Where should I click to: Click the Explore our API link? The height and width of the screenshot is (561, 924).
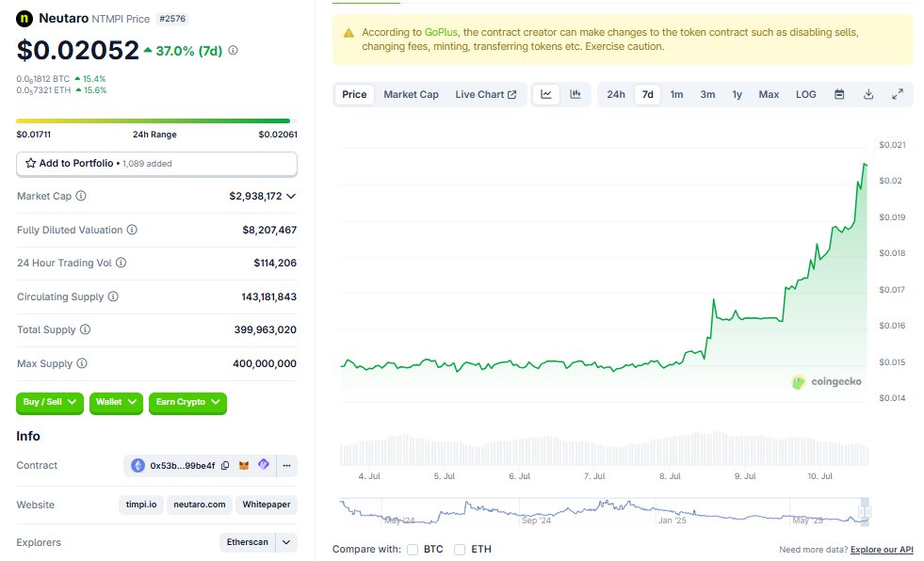(x=882, y=549)
